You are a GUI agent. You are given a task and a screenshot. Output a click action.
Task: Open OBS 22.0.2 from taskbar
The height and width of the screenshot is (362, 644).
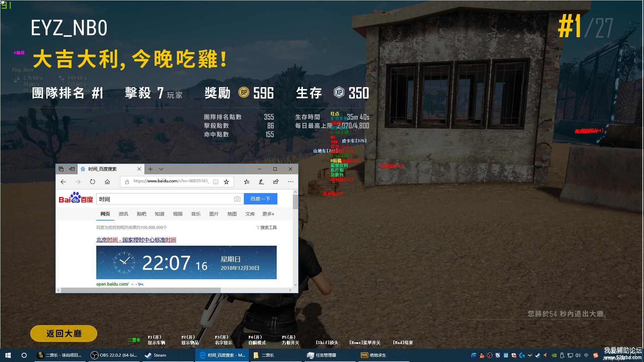coord(114,355)
